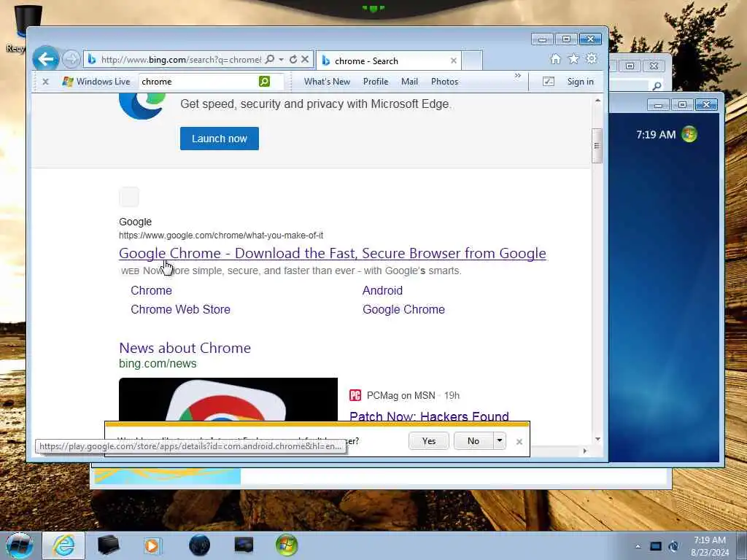Screen dimensions: 747x560
Task: Open Profile in Windows Live toolbar
Action: pos(376,82)
